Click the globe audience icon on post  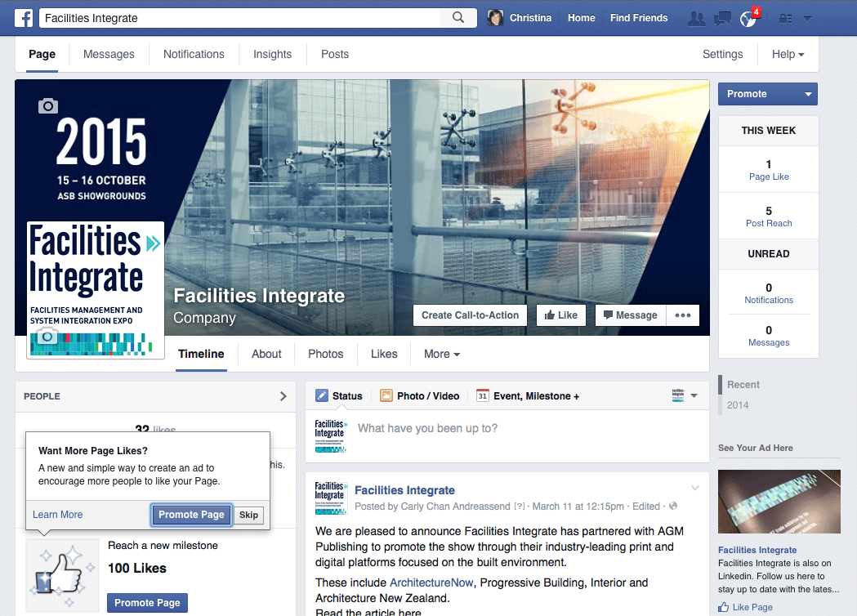tap(673, 507)
